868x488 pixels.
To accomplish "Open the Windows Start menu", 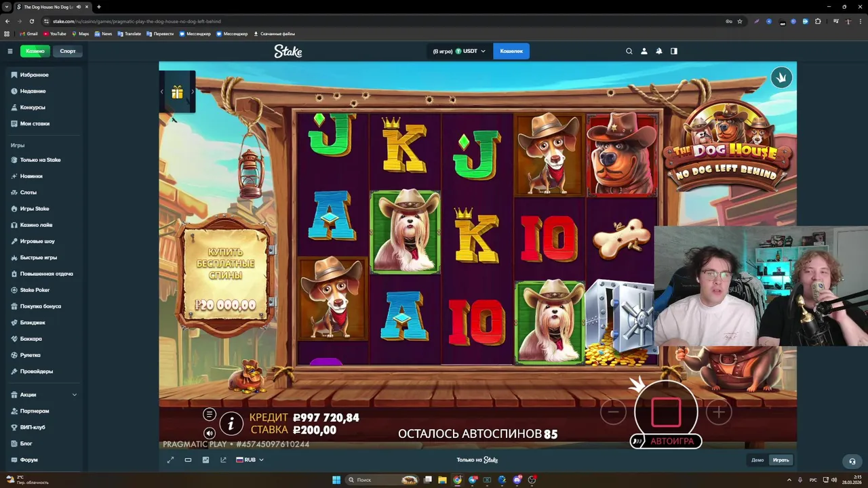I will [336, 480].
